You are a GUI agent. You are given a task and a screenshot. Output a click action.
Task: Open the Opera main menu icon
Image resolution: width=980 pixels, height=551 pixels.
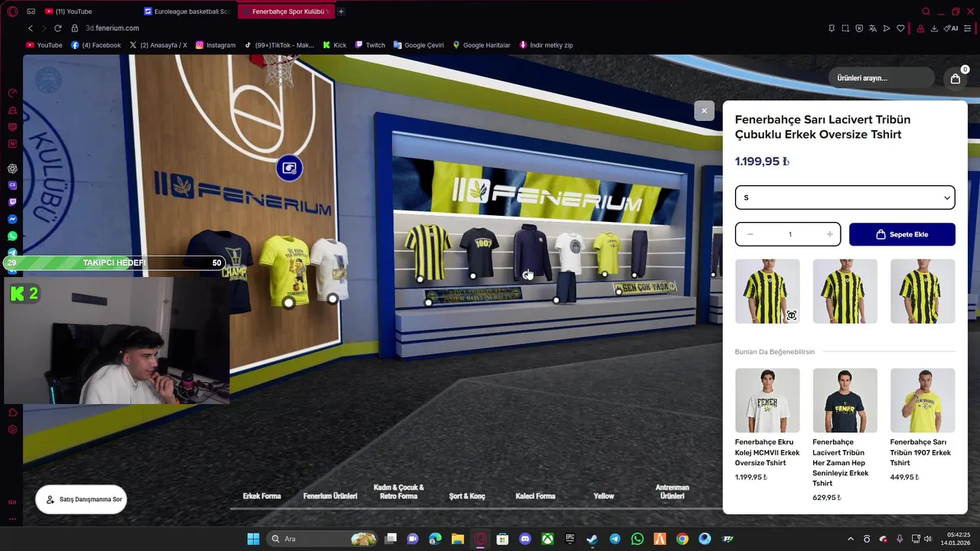[x=12, y=11]
